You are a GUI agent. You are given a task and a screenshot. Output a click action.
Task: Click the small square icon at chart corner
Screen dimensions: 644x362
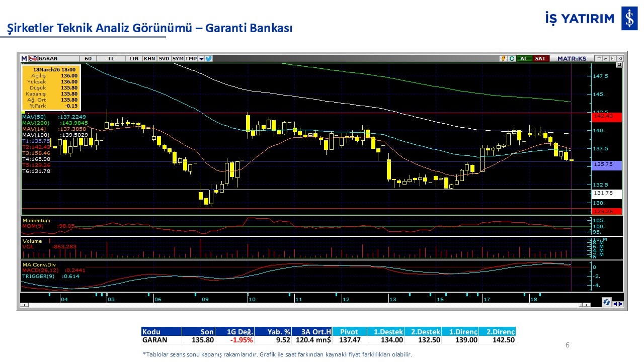point(619,65)
